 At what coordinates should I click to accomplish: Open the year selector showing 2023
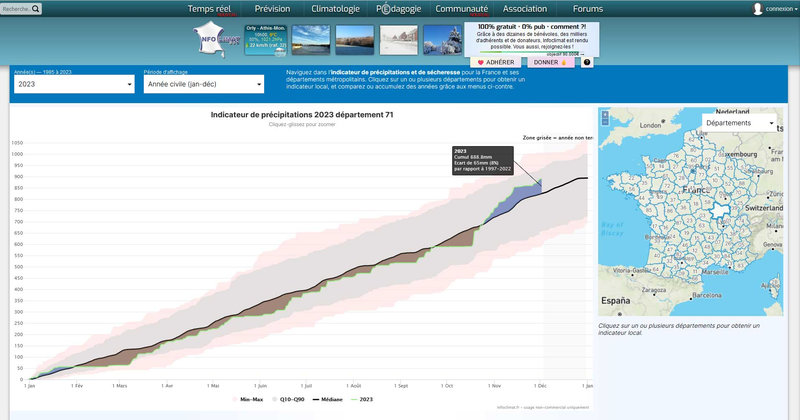(x=74, y=84)
